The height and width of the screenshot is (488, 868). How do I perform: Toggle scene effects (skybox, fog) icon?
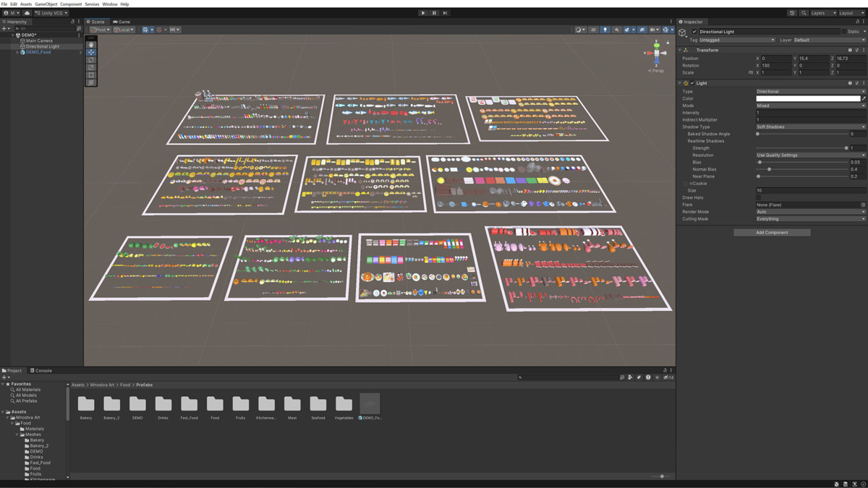[x=628, y=30]
